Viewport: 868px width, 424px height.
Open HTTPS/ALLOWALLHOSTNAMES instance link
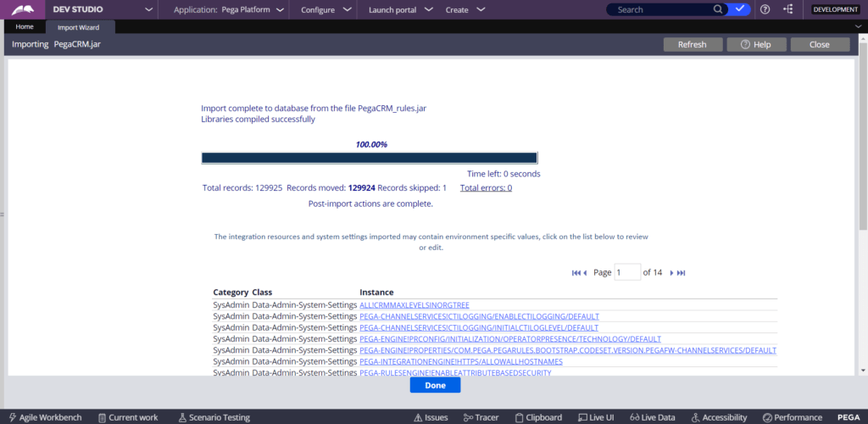click(x=461, y=361)
